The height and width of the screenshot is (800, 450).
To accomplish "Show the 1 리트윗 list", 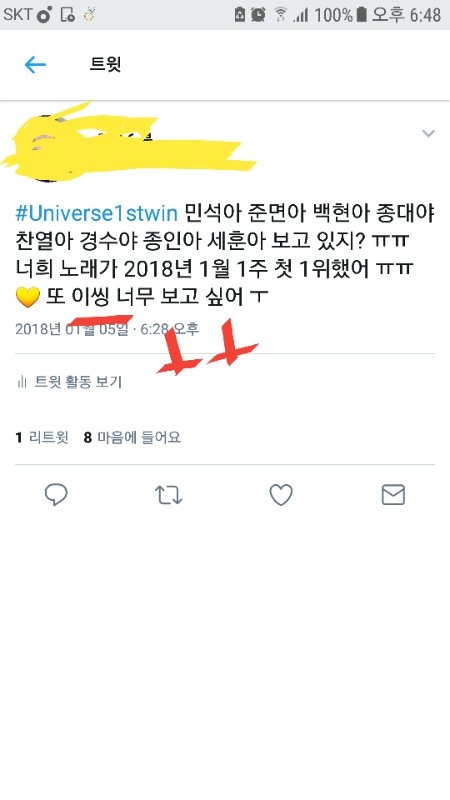I will [42, 437].
